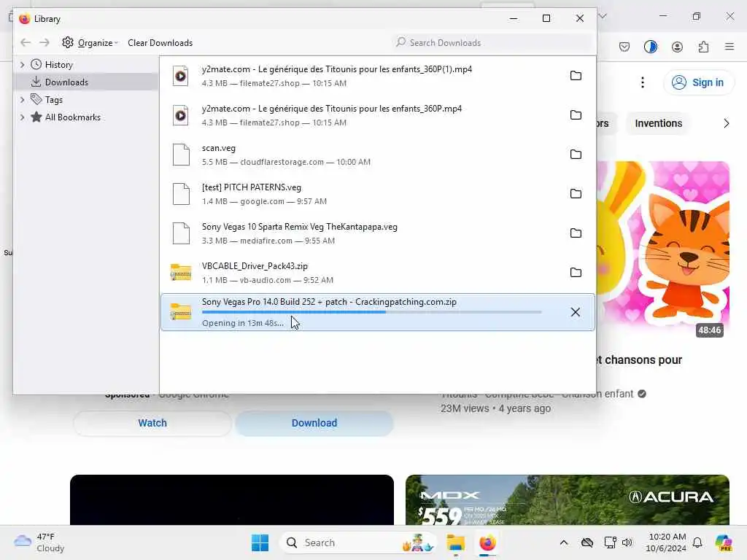Select the "scan.veg" download name
Screen dimensions: 747x560
pyautogui.click(x=219, y=148)
